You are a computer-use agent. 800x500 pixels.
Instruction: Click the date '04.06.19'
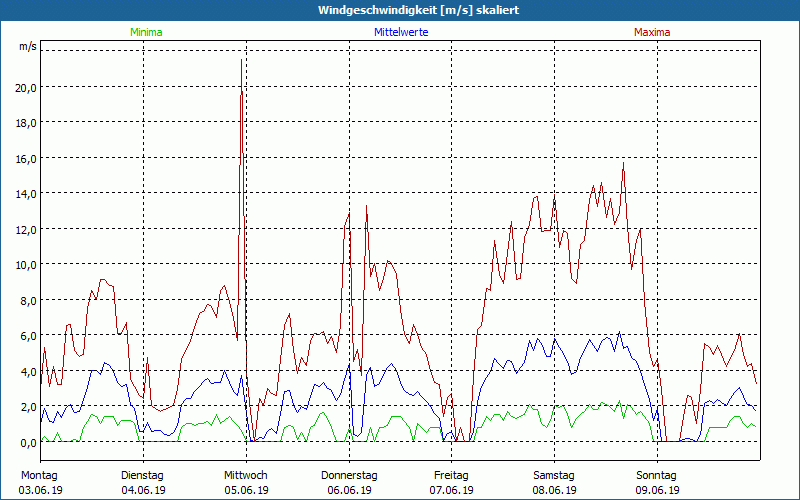click(x=143, y=490)
